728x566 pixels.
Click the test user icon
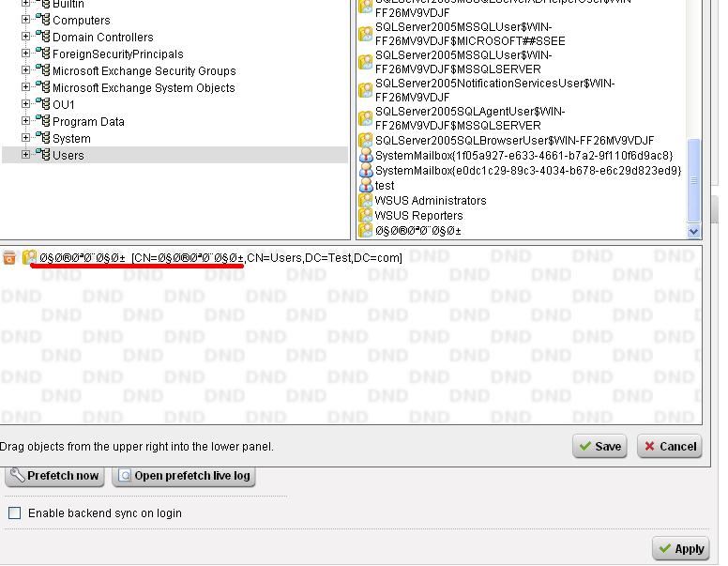[x=366, y=186]
